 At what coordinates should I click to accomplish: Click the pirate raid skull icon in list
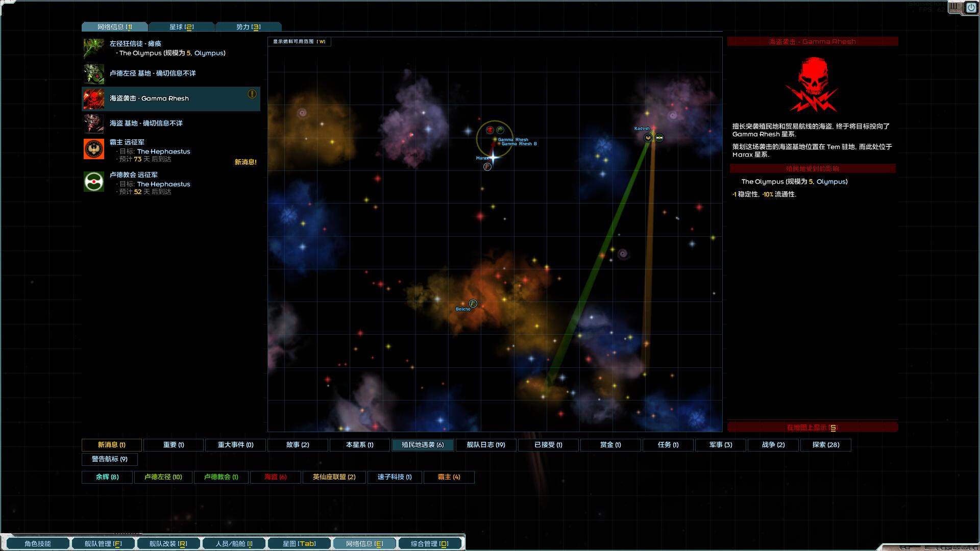(94, 99)
